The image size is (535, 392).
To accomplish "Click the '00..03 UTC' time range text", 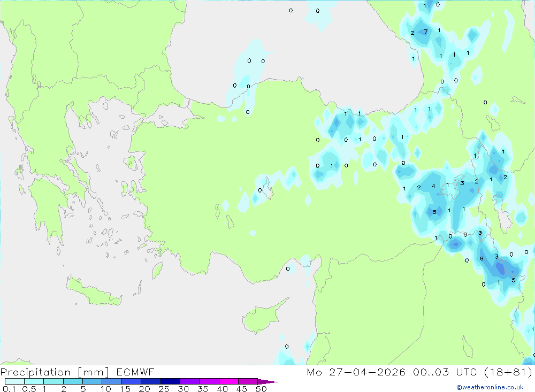I will coord(445,372).
